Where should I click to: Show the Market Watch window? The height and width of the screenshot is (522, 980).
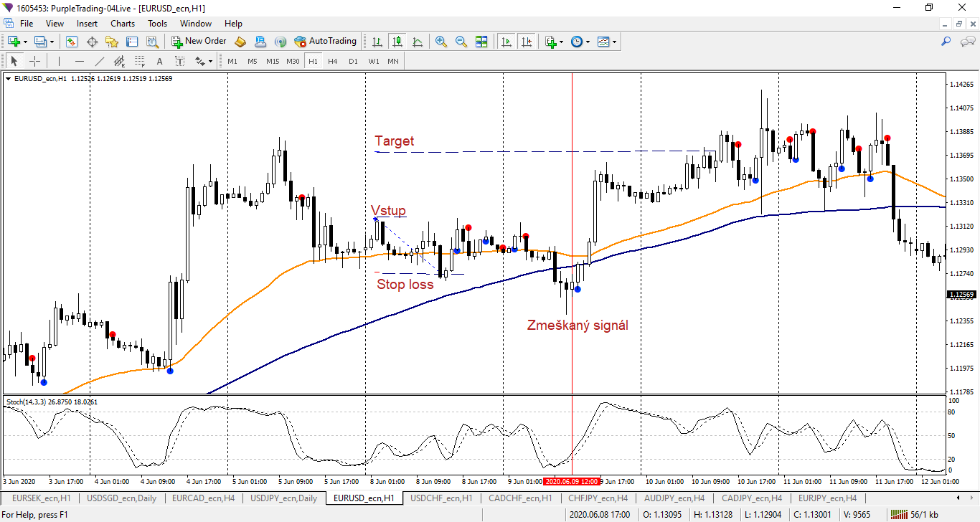(x=72, y=42)
